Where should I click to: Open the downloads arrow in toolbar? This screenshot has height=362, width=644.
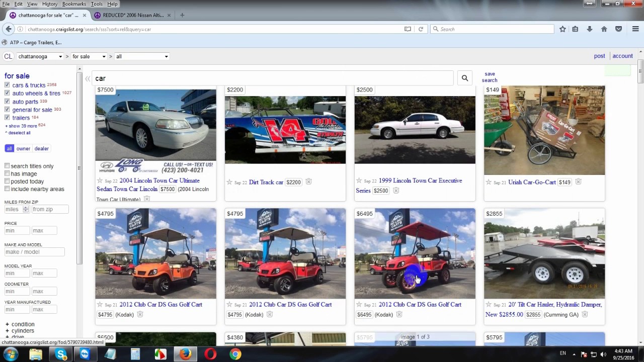(590, 29)
